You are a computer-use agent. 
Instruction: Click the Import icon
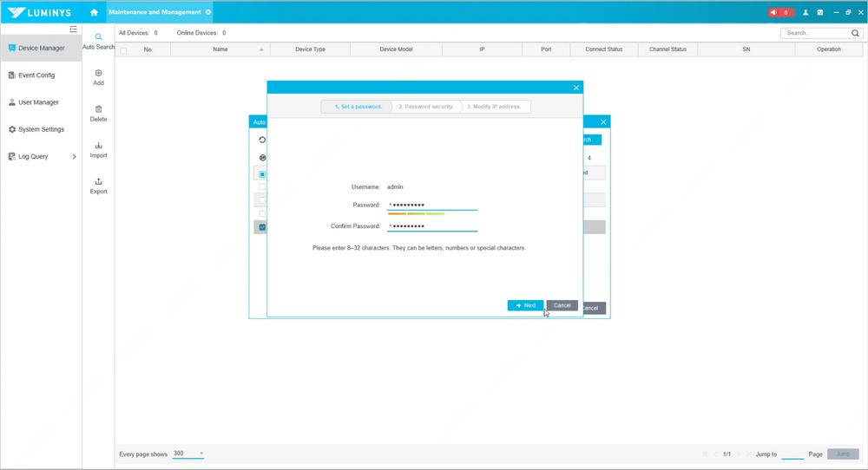coord(98,147)
